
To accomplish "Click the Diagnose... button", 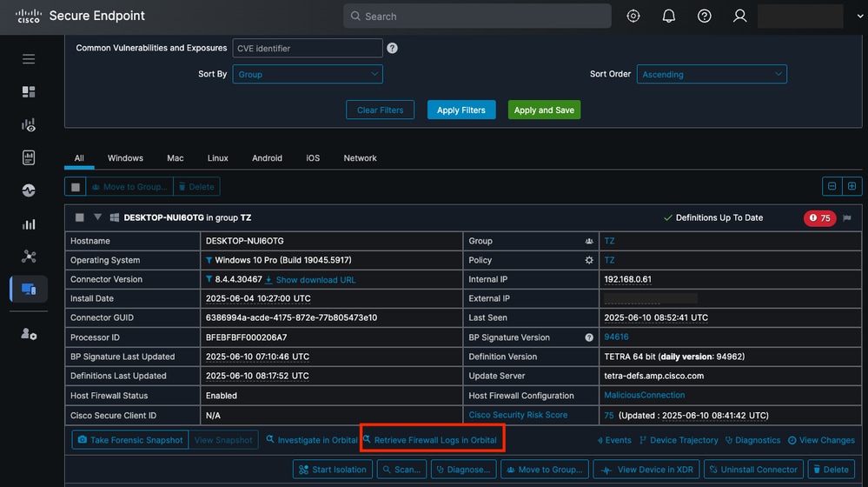I will pos(463,470).
